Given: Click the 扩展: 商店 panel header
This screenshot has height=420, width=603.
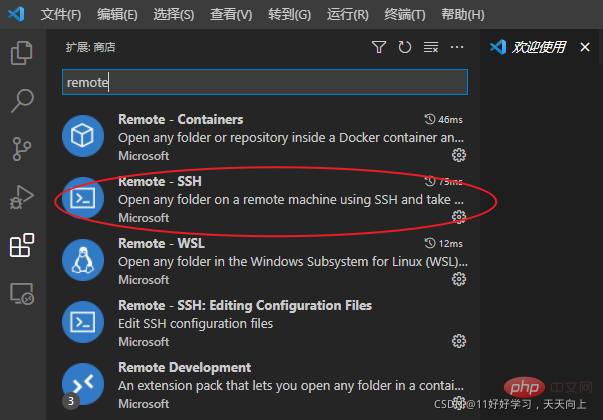Looking at the screenshot, I should (90, 47).
